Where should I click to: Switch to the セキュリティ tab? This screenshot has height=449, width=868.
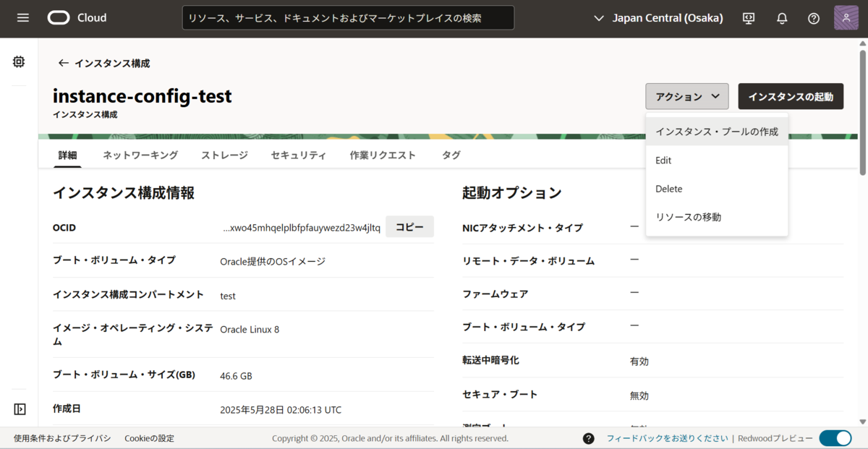(299, 155)
